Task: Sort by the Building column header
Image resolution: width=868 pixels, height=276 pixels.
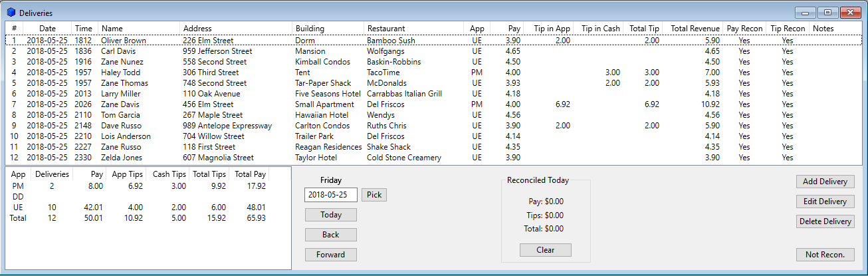Action: [328, 29]
